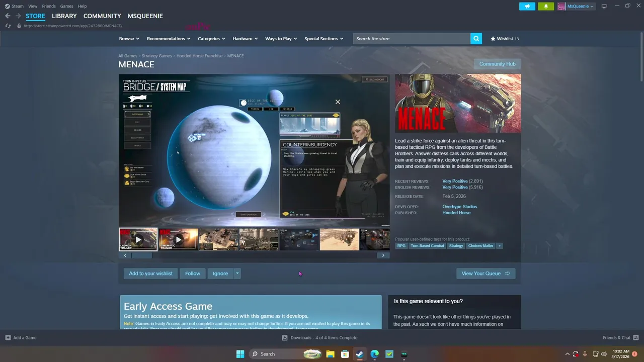The height and width of the screenshot is (362, 644).
Task: Open the Friends menu
Action: click(49, 6)
